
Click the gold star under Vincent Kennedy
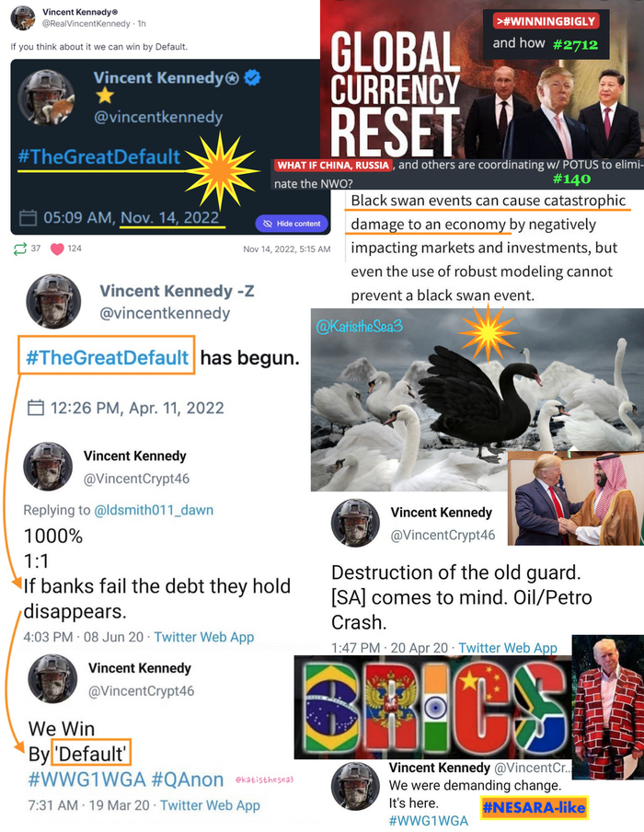[105, 96]
